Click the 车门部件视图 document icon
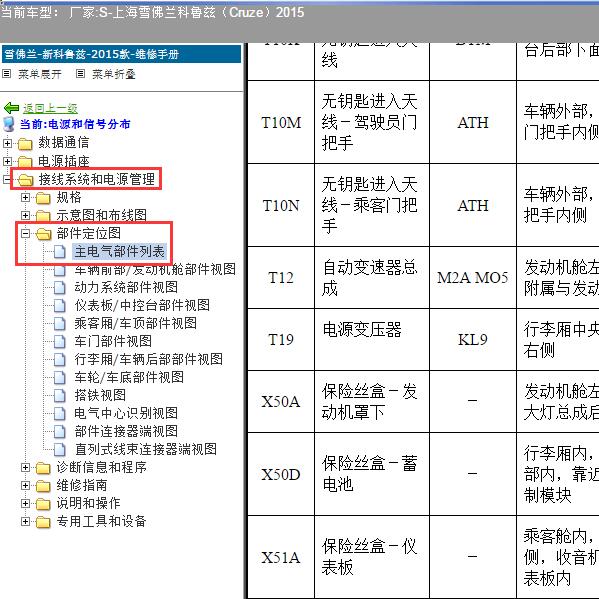599x599 pixels. tap(60, 342)
